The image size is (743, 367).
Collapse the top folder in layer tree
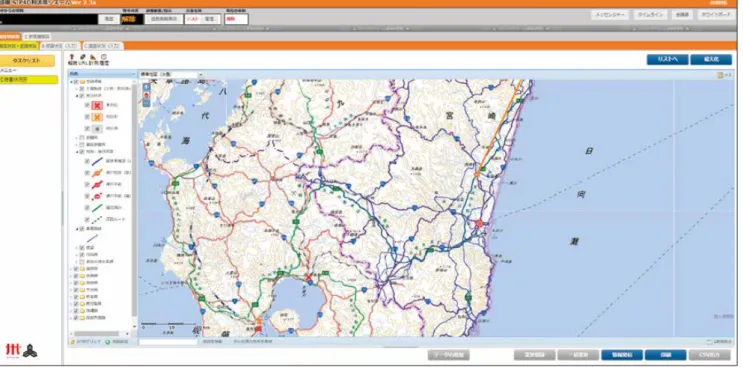pos(71,82)
